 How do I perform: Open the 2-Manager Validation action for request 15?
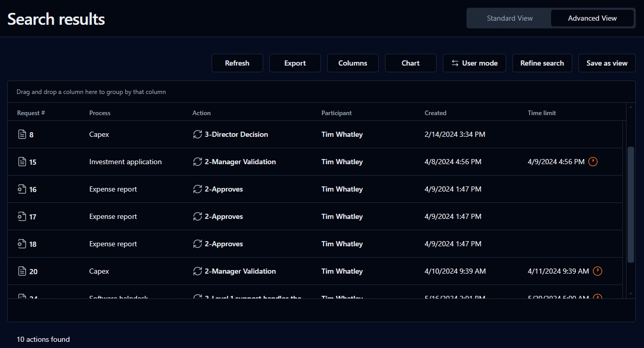tap(240, 162)
